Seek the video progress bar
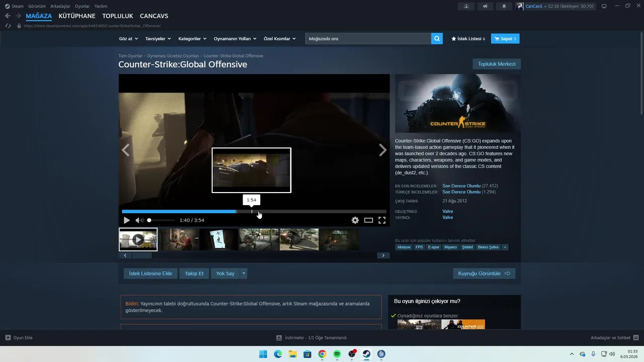The height and width of the screenshot is (362, 644). [x=254, y=212]
